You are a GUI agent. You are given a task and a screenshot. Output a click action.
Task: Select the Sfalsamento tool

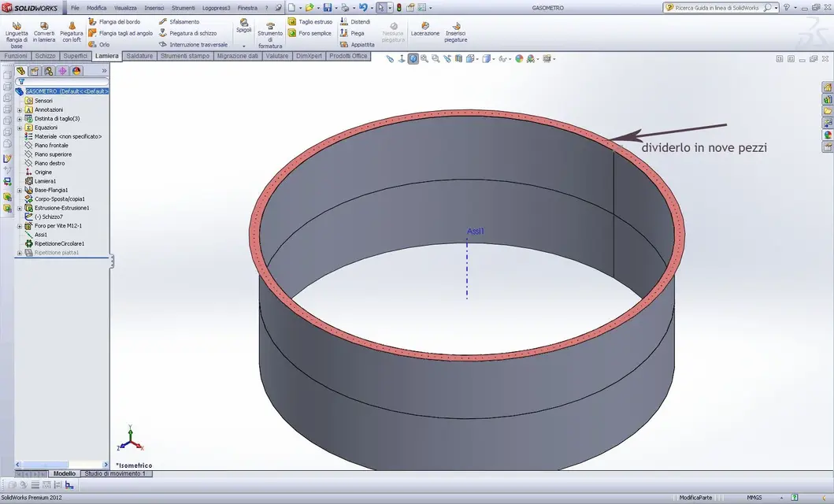tap(180, 22)
